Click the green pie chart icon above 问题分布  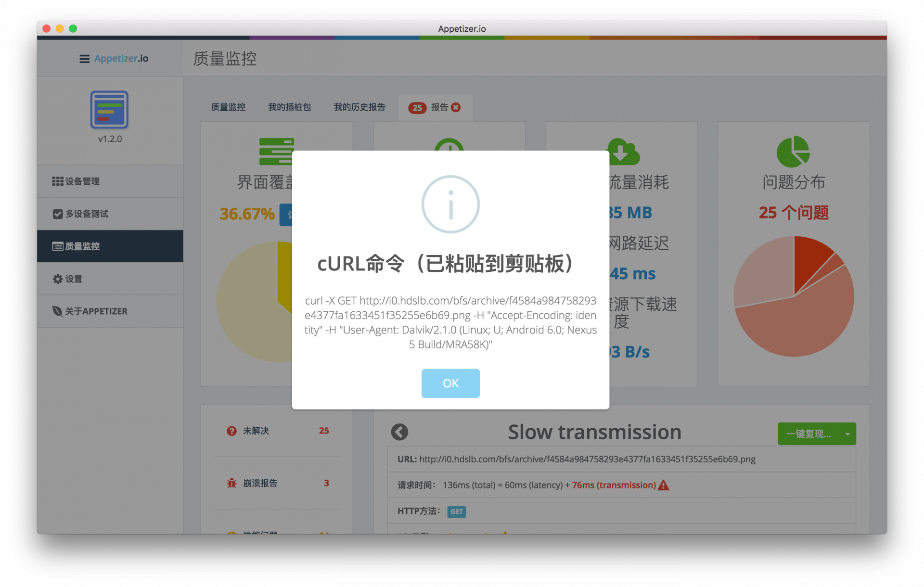pos(793,152)
